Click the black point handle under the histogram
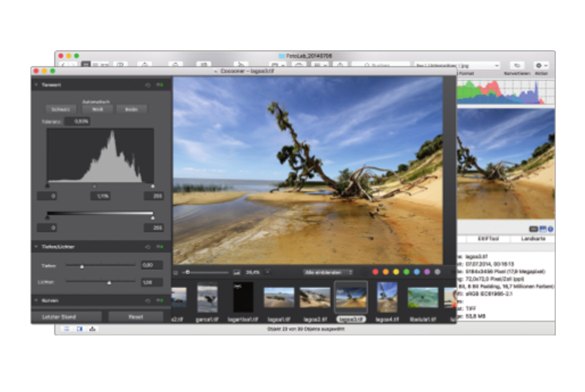 point(48,185)
